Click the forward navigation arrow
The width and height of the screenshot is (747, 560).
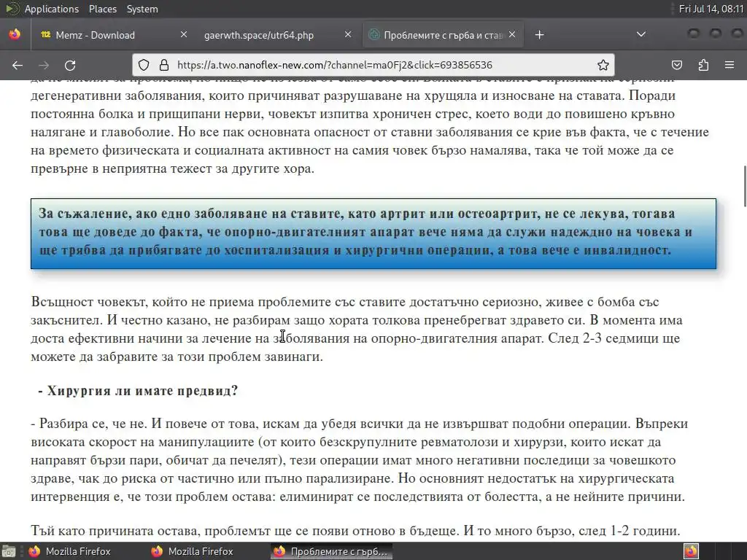point(43,65)
